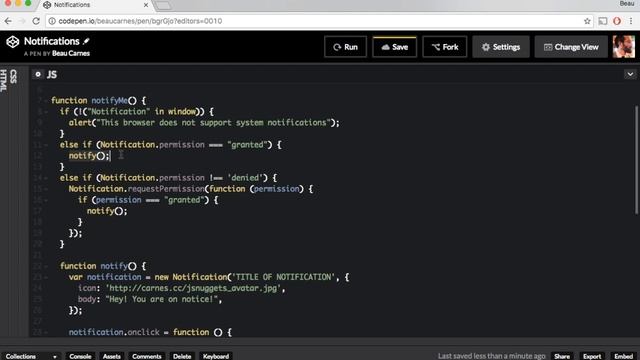Reload the browser page

(x=36, y=21)
